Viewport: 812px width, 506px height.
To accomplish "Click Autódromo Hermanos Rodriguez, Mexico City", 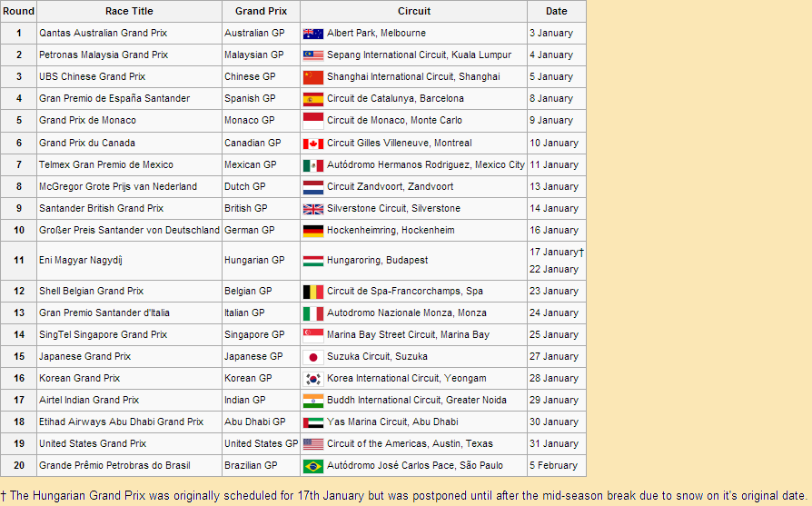I will click(x=426, y=164).
